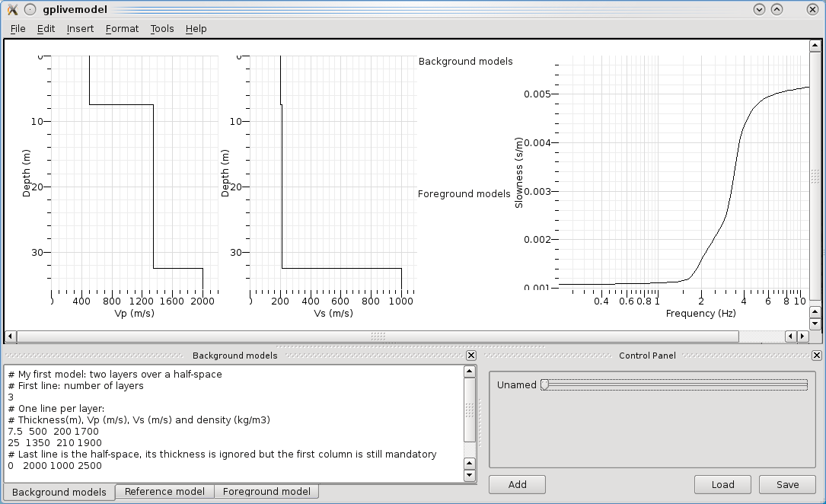Open the Insert menu
The height and width of the screenshot is (504, 826).
pos(80,29)
